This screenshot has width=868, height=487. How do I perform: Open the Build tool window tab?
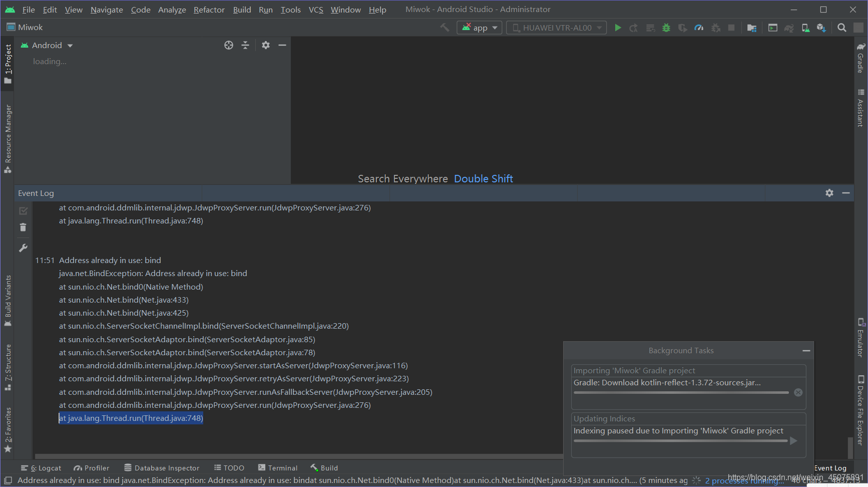pos(324,468)
